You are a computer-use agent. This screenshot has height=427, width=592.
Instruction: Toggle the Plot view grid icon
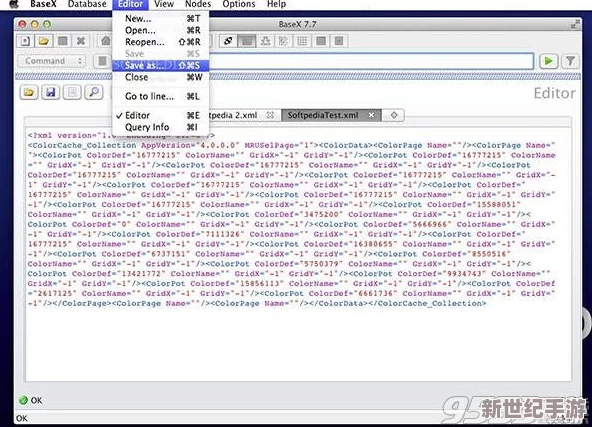302,41
